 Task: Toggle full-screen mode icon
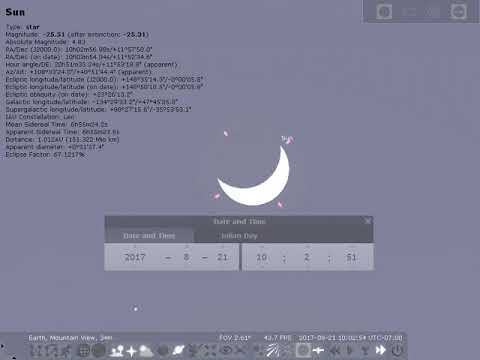click(241, 350)
